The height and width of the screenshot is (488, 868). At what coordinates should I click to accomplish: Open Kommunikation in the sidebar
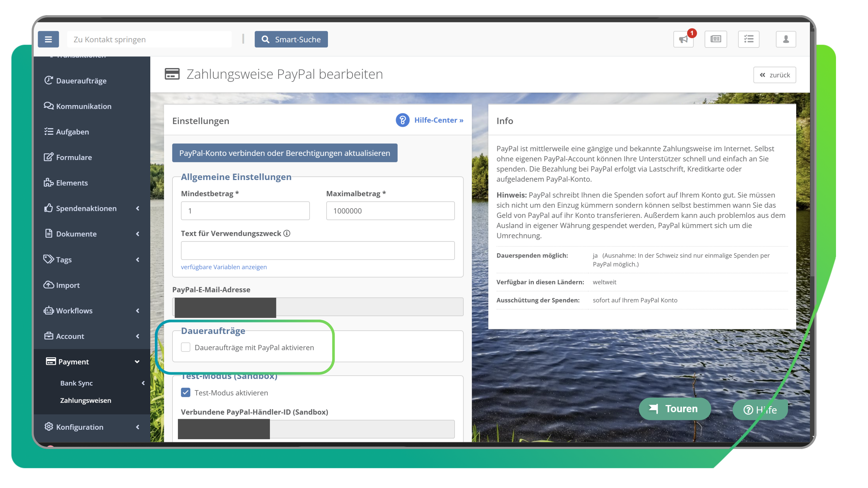pos(84,107)
